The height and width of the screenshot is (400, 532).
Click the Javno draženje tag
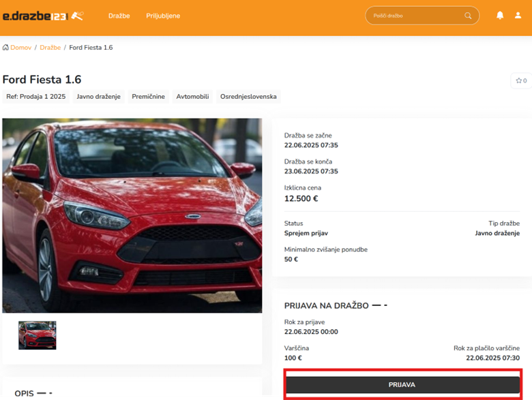pos(99,97)
